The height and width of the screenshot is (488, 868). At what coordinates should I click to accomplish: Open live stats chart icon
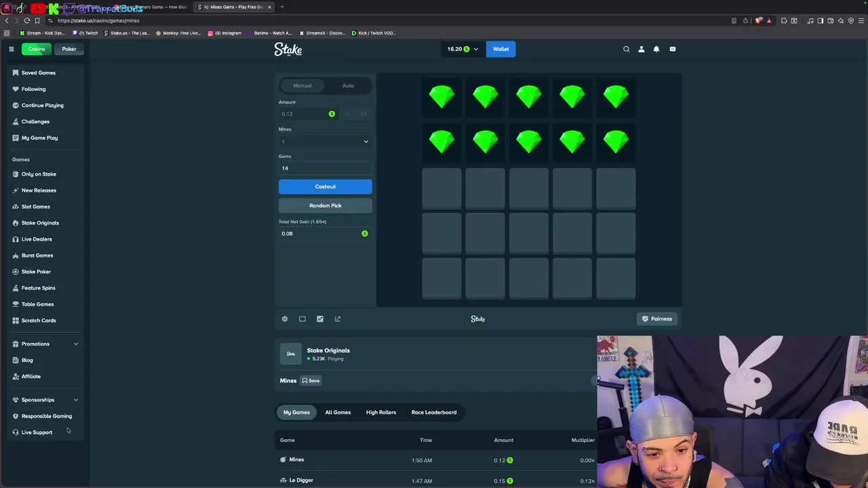[320, 319]
